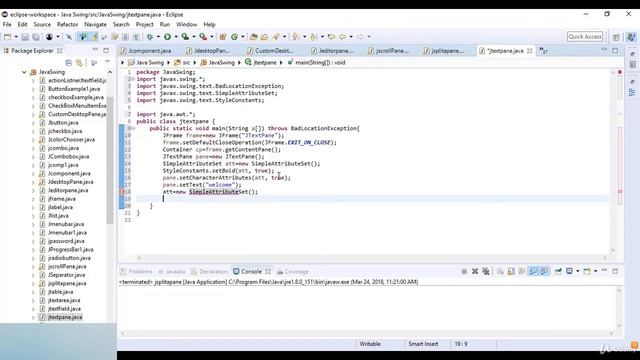
Task: Expand jtable.java tree node
Action: pyautogui.click(x=33, y=292)
